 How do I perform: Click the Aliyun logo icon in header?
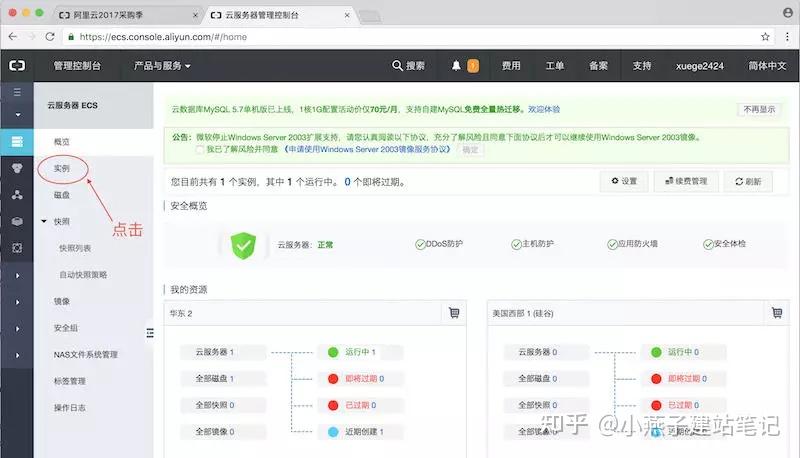pyautogui.click(x=17, y=66)
